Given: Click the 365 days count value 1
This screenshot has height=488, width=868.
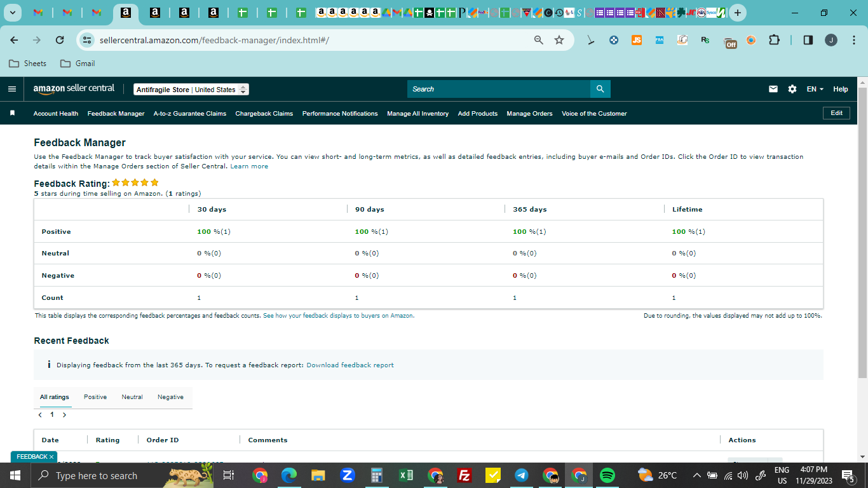Looking at the screenshot, I should [x=515, y=298].
